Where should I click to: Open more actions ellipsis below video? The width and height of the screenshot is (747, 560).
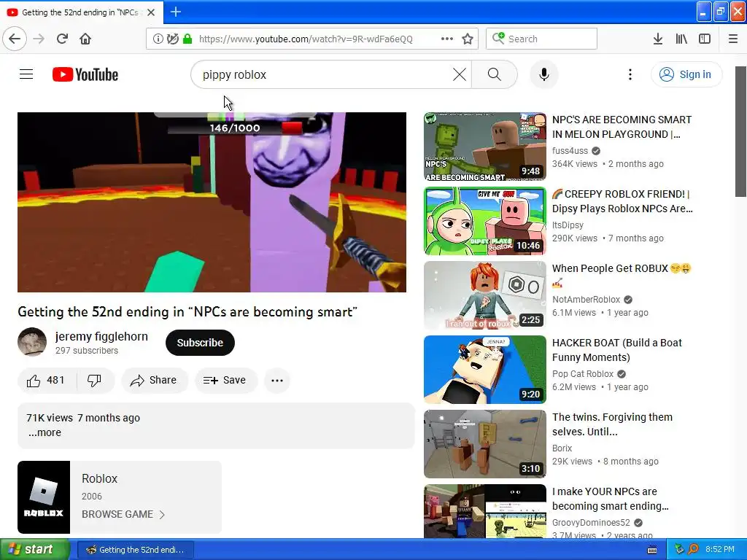(x=277, y=380)
